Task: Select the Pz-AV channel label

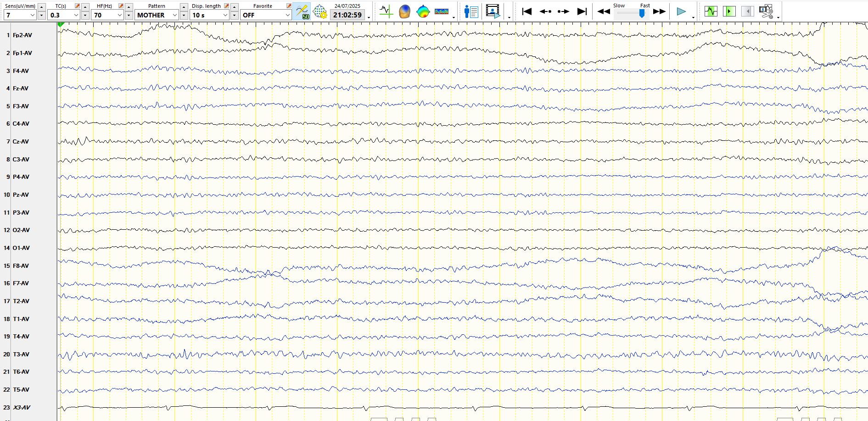Action: click(21, 195)
